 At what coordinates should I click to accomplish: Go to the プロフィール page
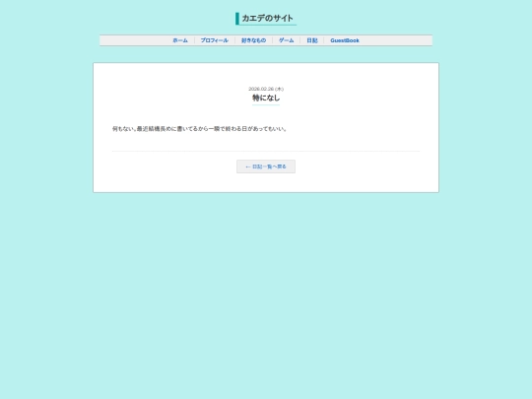[215, 40]
